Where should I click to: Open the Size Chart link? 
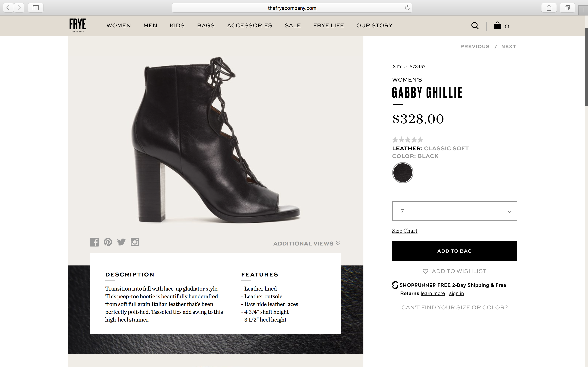pos(404,231)
